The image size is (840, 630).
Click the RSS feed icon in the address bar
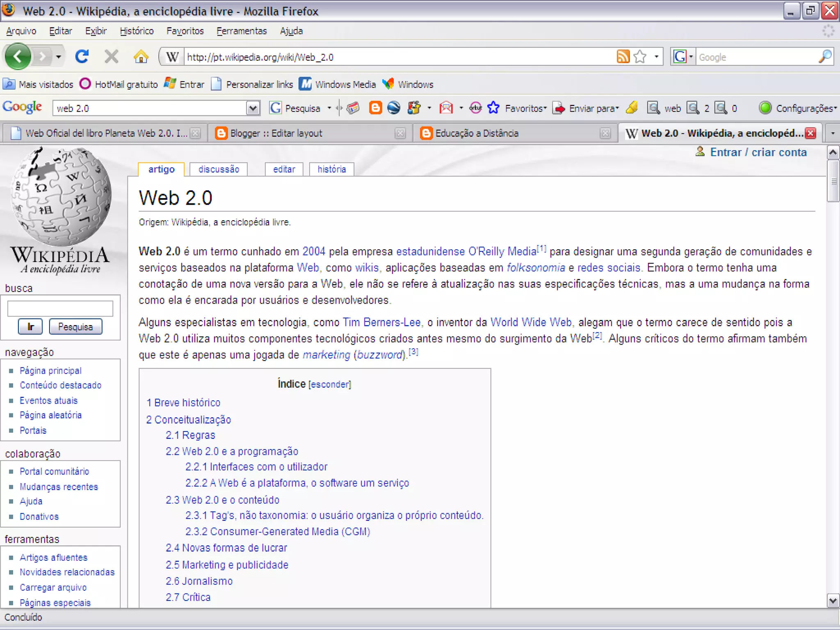click(623, 57)
